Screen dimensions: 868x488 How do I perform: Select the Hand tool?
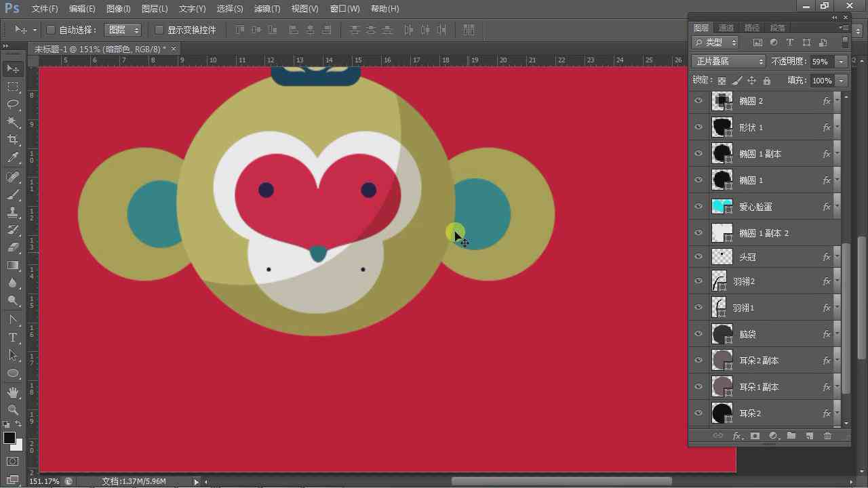click(13, 392)
